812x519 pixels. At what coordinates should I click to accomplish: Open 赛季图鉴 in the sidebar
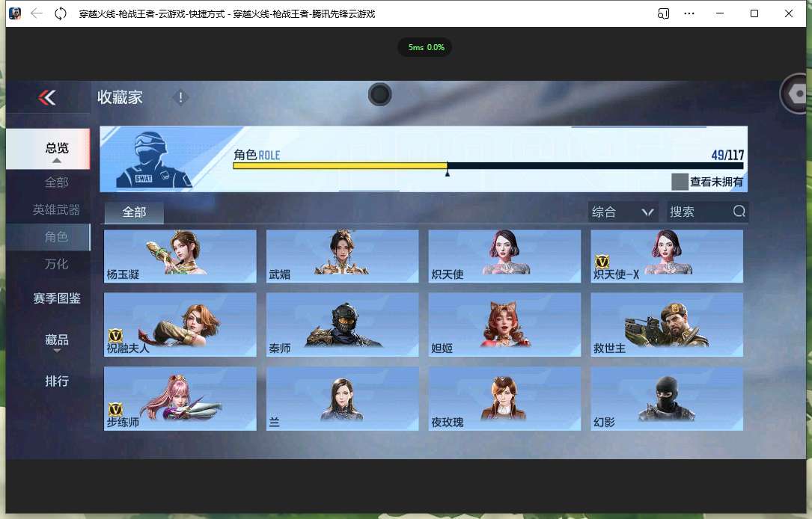(x=56, y=298)
